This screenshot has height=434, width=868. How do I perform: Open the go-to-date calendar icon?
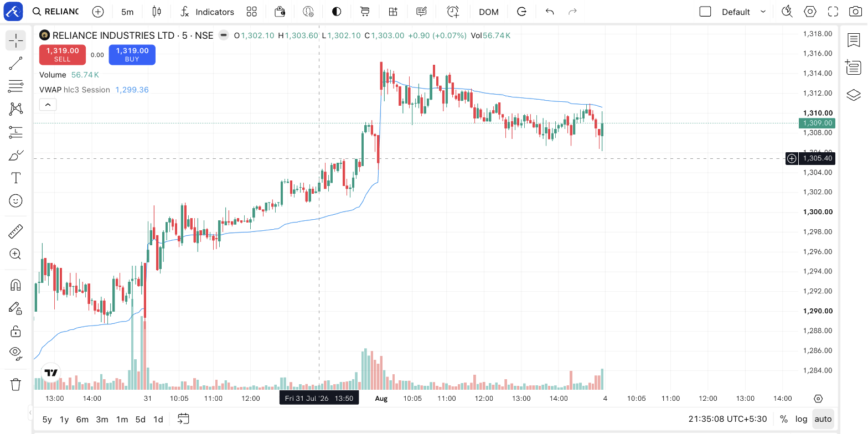click(184, 419)
